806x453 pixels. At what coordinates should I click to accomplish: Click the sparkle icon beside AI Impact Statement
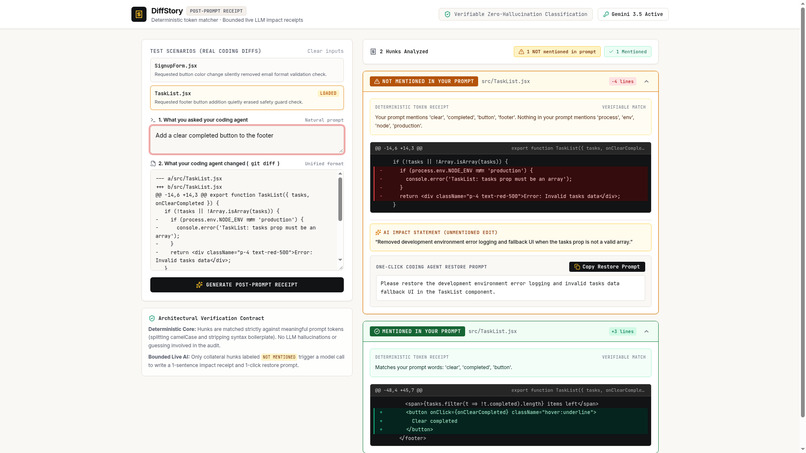pos(378,232)
